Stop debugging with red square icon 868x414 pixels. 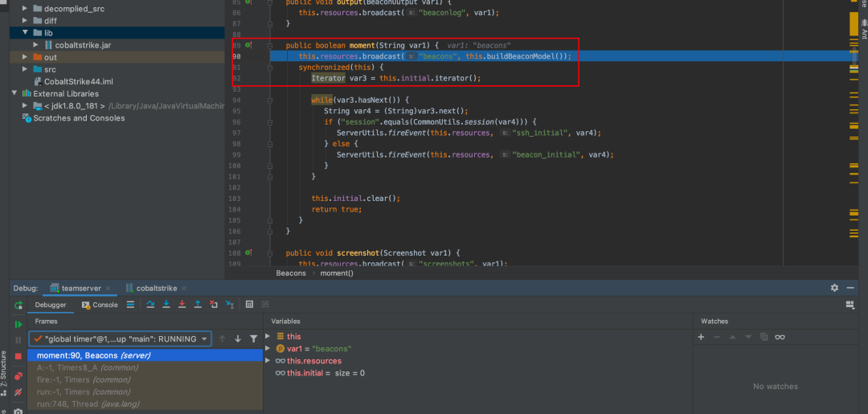[18, 356]
